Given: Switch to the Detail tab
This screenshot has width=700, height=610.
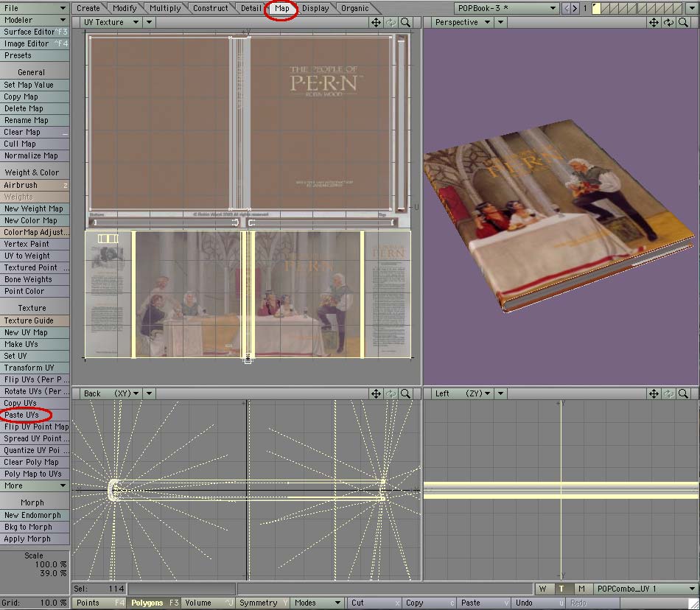Looking at the screenshot, I should click(x=251, y=8).
